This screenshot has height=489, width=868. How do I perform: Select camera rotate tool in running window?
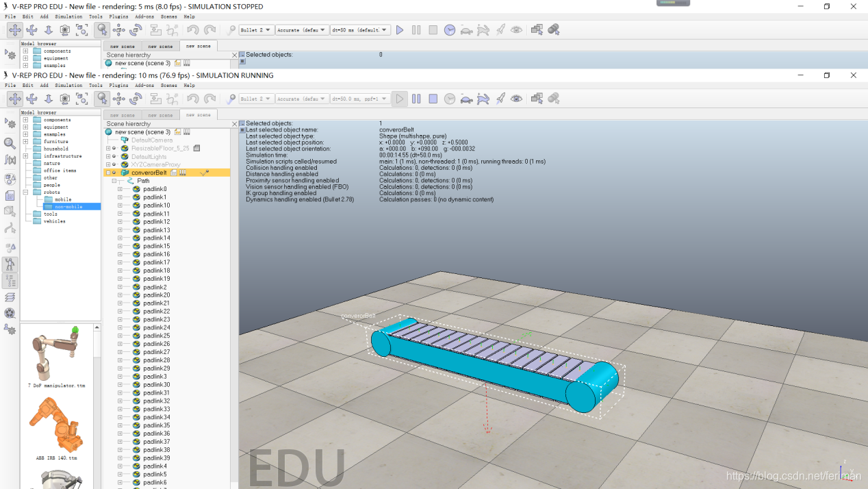click(x=31, y=99)
